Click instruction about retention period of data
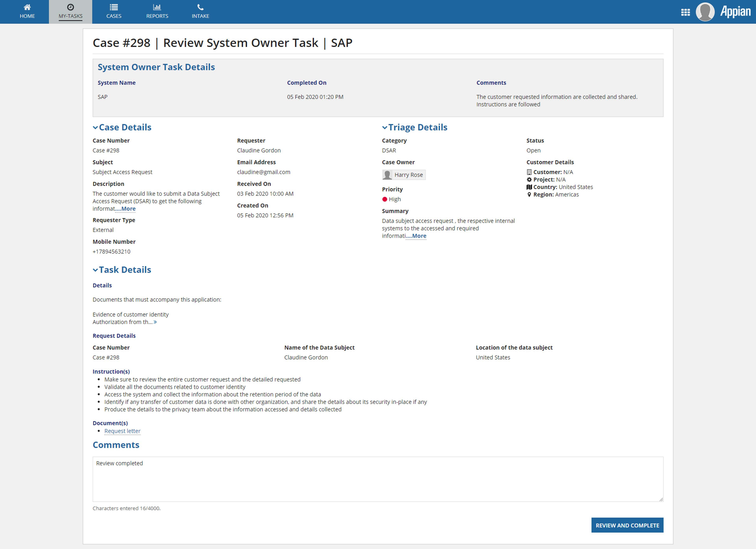 point(212,394)
